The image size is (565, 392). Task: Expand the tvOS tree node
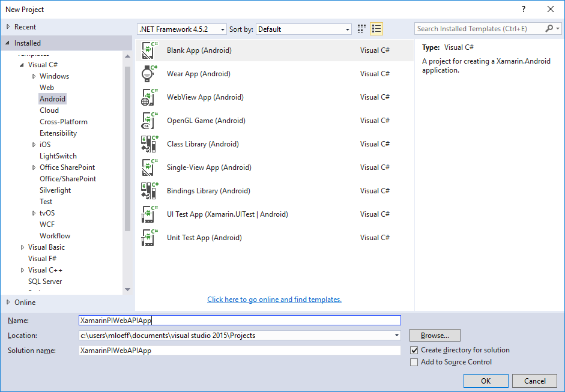click(x=34, y=213)
